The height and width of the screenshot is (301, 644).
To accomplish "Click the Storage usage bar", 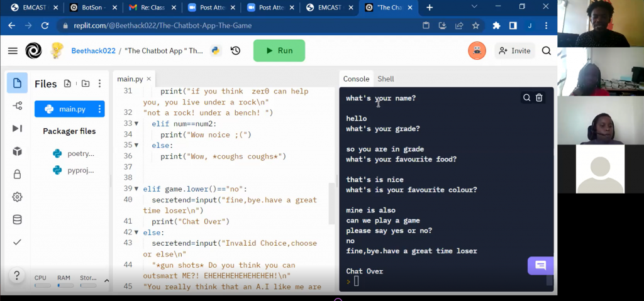I will click(x=88, y=285).
